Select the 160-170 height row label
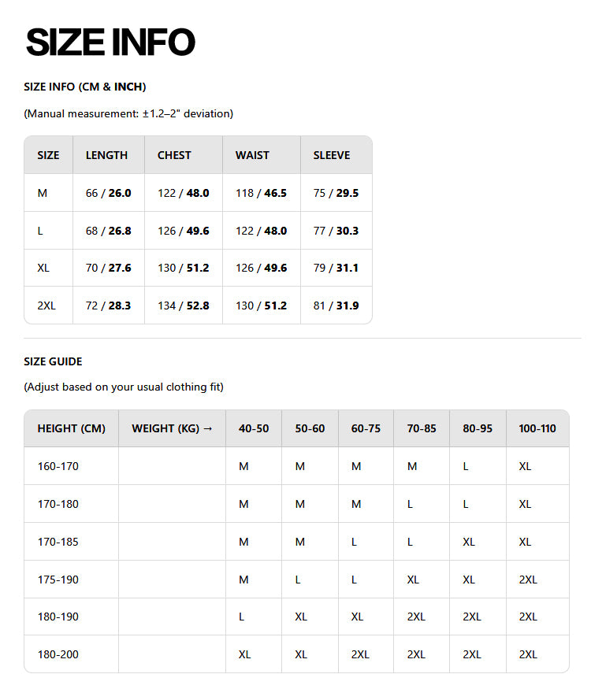 click(x=58, y=466)
